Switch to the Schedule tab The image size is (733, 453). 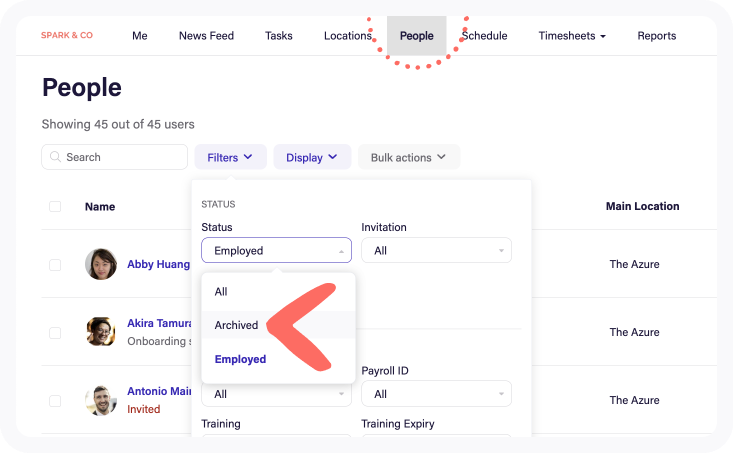click(485, 36)
